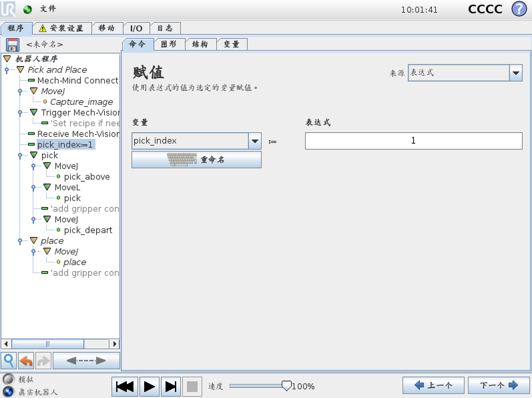Collapse the 机器人程序 root node
The height and width of the screenshot is (398, 532).
coord(7,59)
